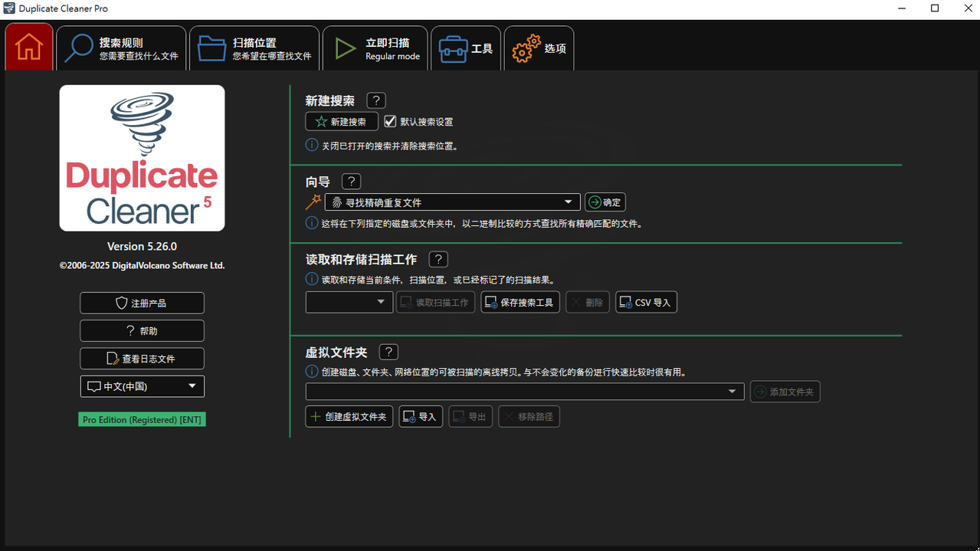Click the Pro Edition (Registered) [ENT] badge
Viewport: 980px width, 551px height.
(142, 420)
